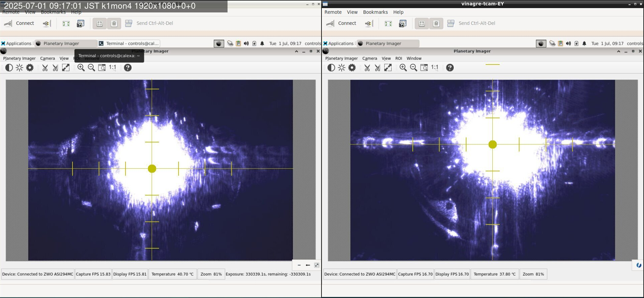The height and width of the screenshot is (298, 644).
Task: Toggle scaling button in right vinagre toolbar
Action: (422, 23)
